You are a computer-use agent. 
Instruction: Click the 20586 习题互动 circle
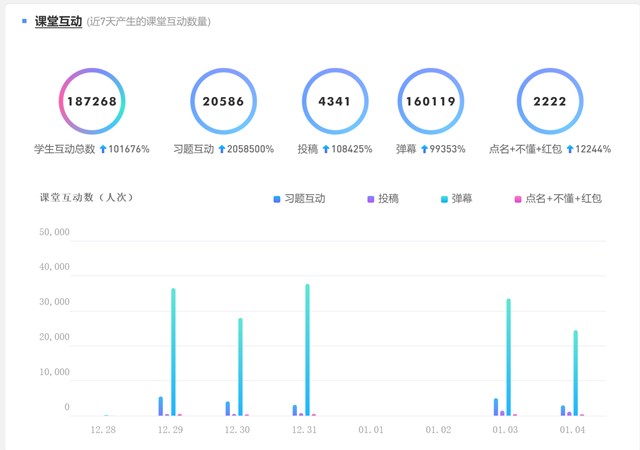click(x=223, y=101)
